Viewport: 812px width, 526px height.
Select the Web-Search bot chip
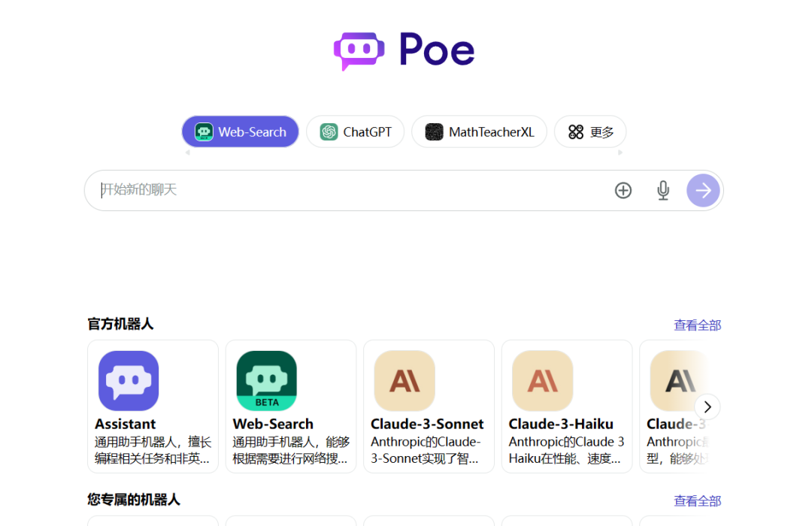pyautogui.click(x=241, y=131)
